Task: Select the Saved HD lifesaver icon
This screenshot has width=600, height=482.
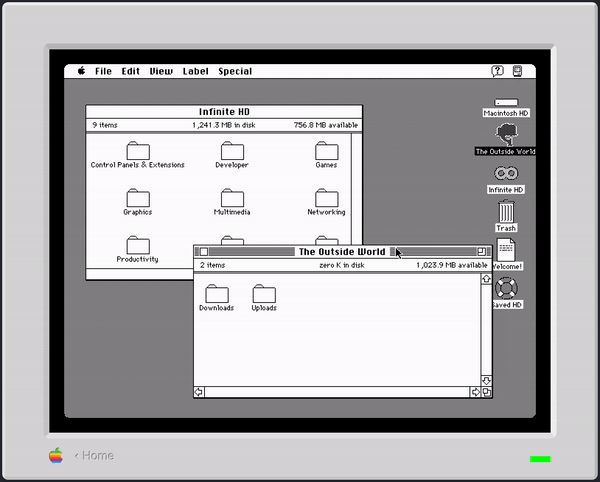Action: tap(506, 288)
